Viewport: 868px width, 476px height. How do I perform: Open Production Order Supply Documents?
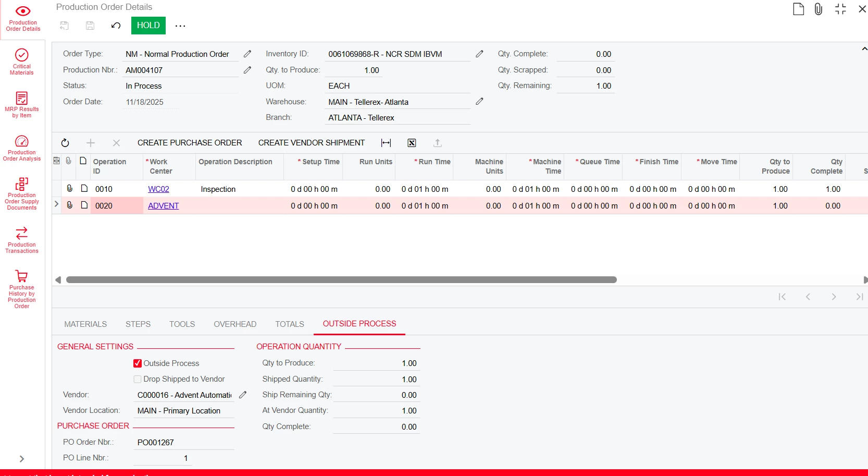(x=22, y=193)
